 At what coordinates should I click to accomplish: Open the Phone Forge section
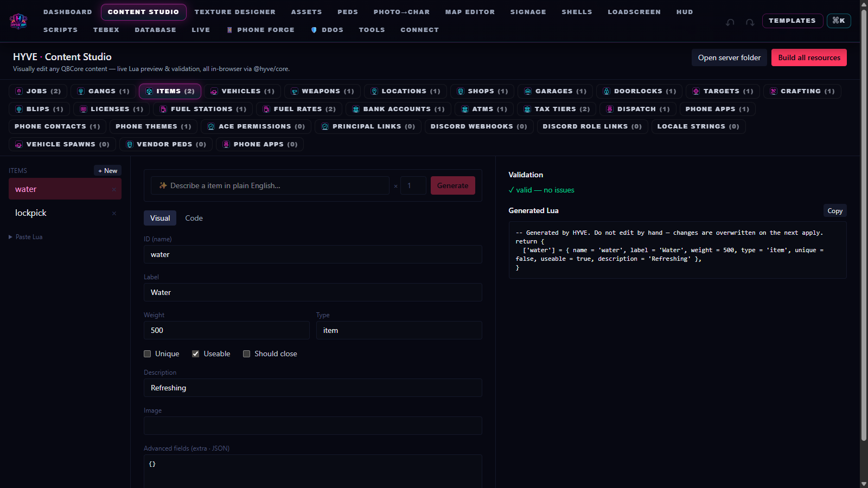(x=260, y=30)
